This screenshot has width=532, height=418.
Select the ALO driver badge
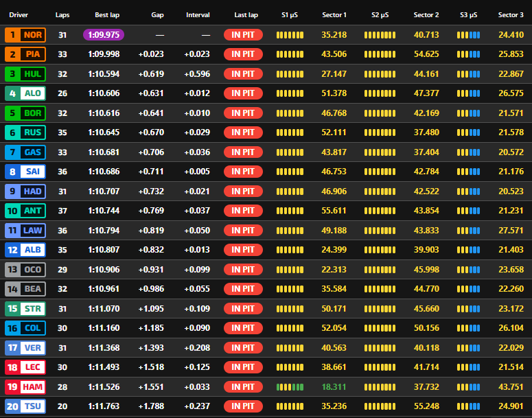[25, 93]
